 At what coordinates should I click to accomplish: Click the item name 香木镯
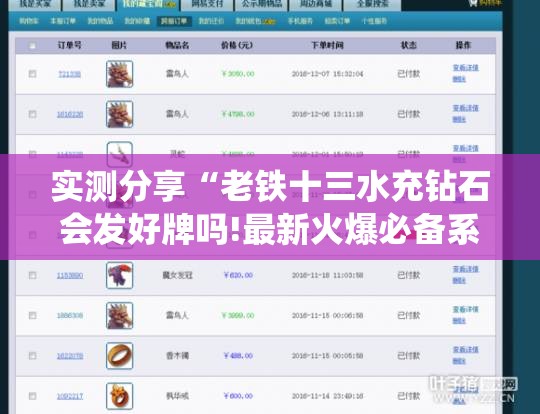(177, 356)
